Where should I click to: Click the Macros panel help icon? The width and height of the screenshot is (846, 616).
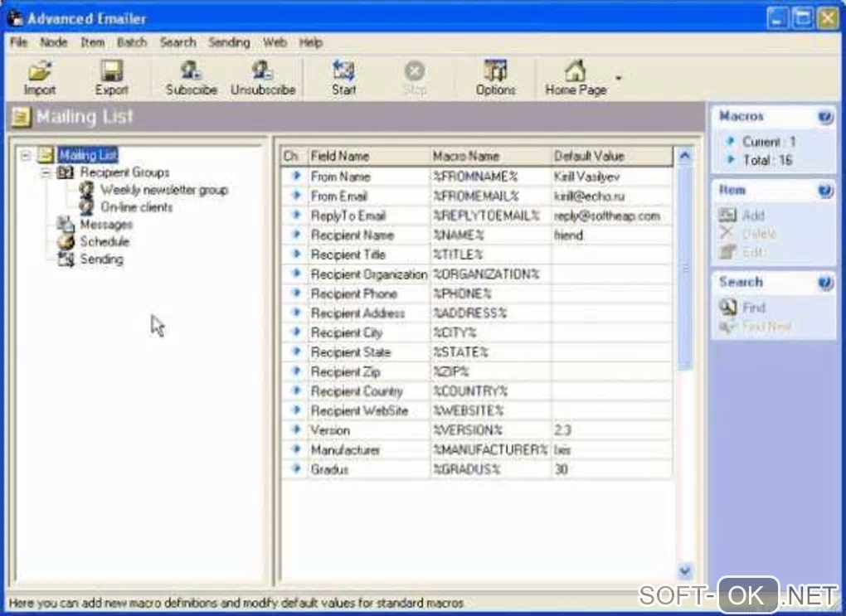tap(825, 117)
